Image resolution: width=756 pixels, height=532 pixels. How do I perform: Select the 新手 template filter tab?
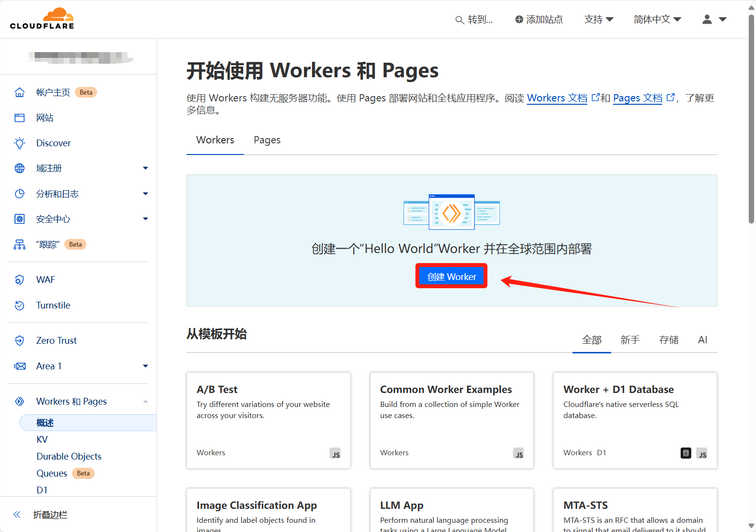(630, 340)
